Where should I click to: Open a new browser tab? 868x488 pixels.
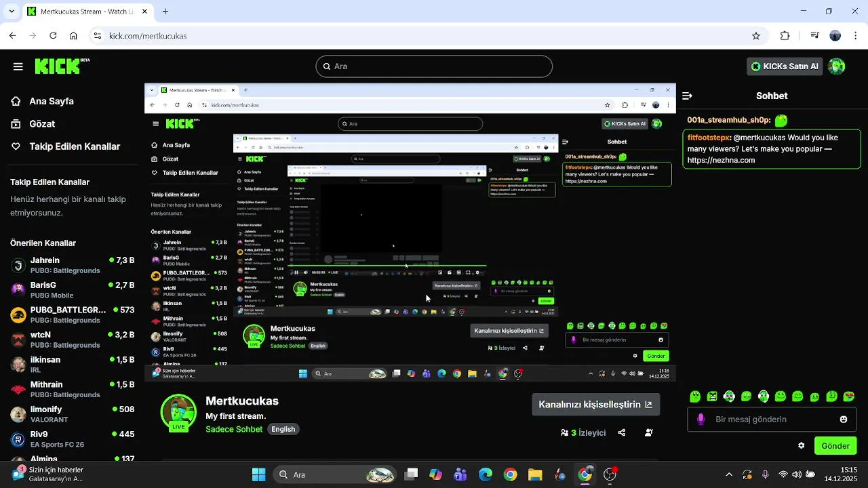(x=165, y=12)
